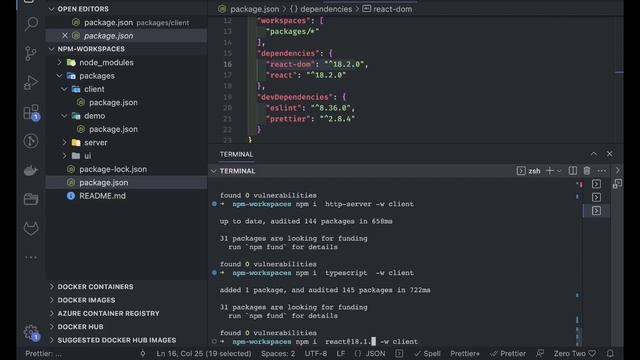
Task: Open the Run and Debug view
Action: pos(31,82)
